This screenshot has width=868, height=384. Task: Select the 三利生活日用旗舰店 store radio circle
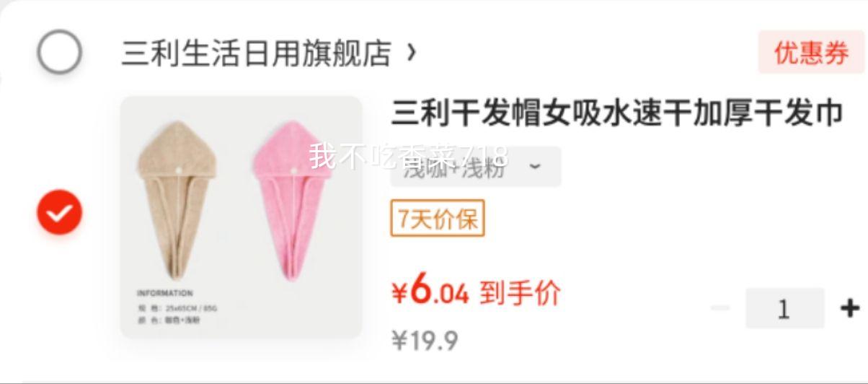click(59, 52)
